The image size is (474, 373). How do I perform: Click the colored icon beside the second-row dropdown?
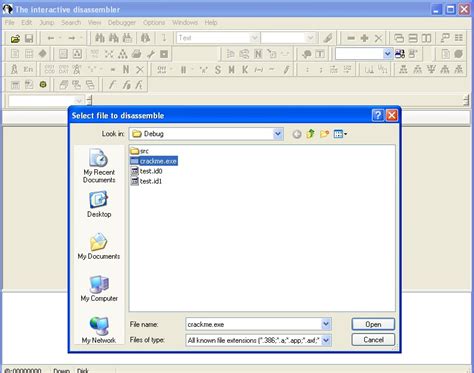click(400, 54)
